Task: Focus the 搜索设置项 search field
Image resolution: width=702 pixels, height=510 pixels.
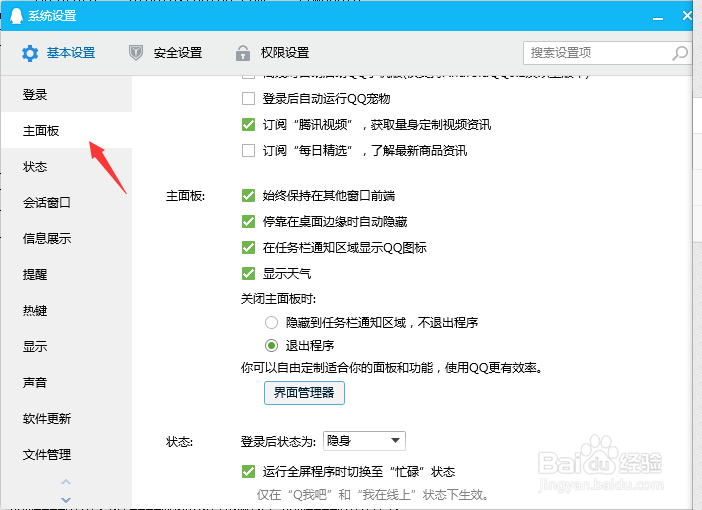Action: pos(608,53)
